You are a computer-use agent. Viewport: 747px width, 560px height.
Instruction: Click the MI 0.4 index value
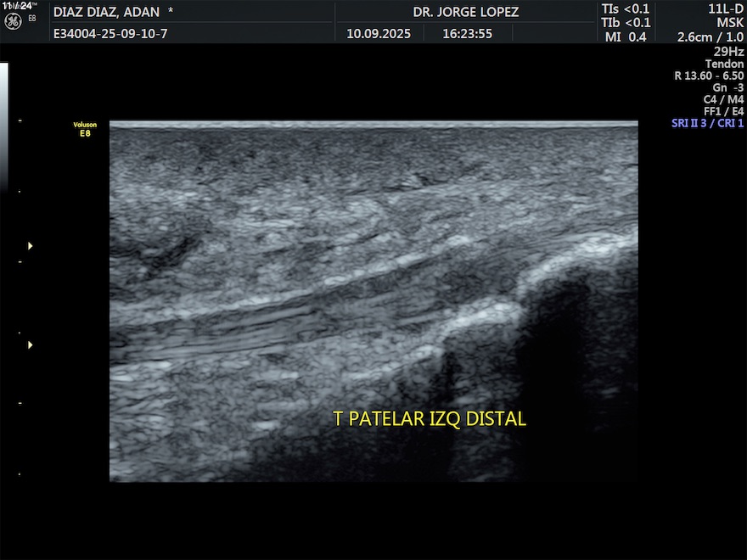pyautogui.click(x=626, y=36)
